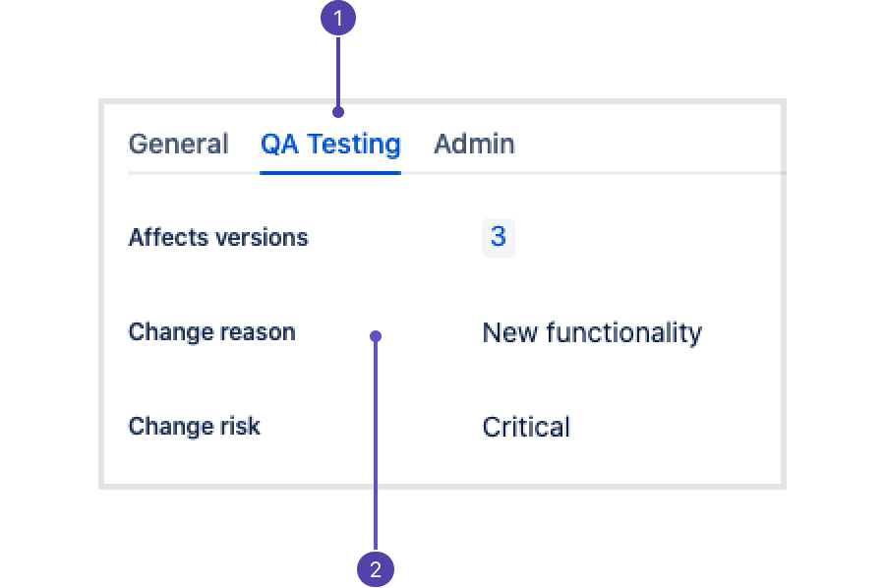Click the grey divider under General tab
Image resolution: width=885 pixels, height=588 pixels.
click(x=194, y=173)
